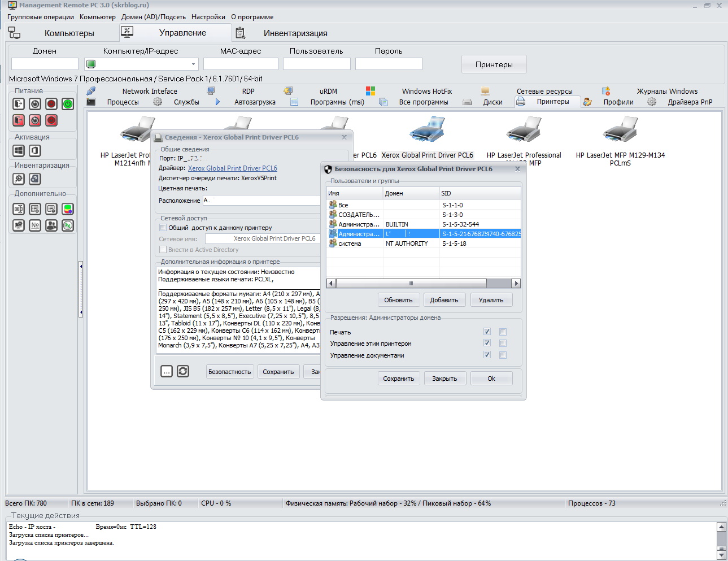
Task: Click the forced logout icon with red background
Action: pyautogui.click(x=19, y=120)
